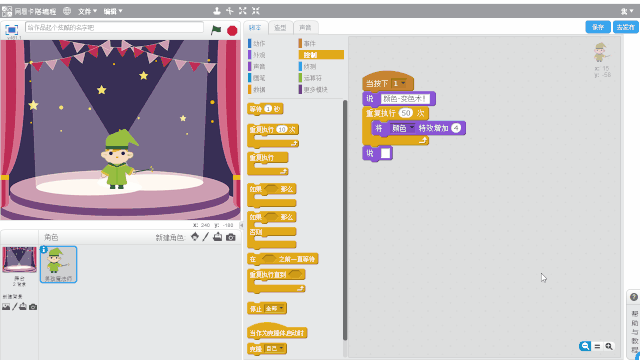640x360 pixels.
Task: Collapse the stage with small arrow
Action: point(241,225)
